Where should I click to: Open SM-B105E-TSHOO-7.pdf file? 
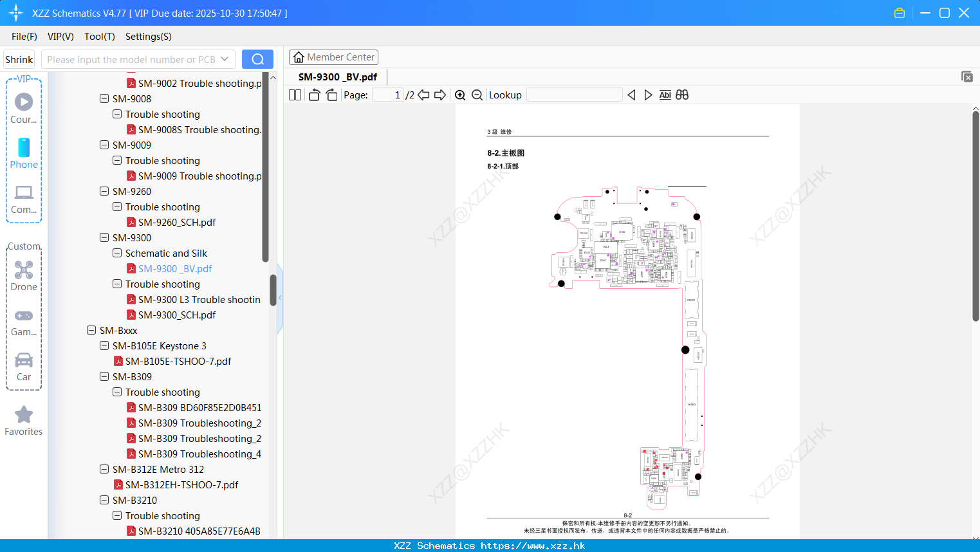pos(178,361)
